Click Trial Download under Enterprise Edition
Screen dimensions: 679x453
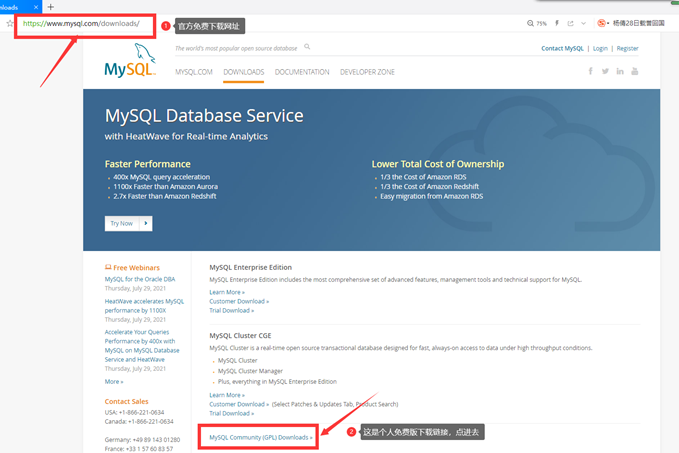click(x=232, y=311)
